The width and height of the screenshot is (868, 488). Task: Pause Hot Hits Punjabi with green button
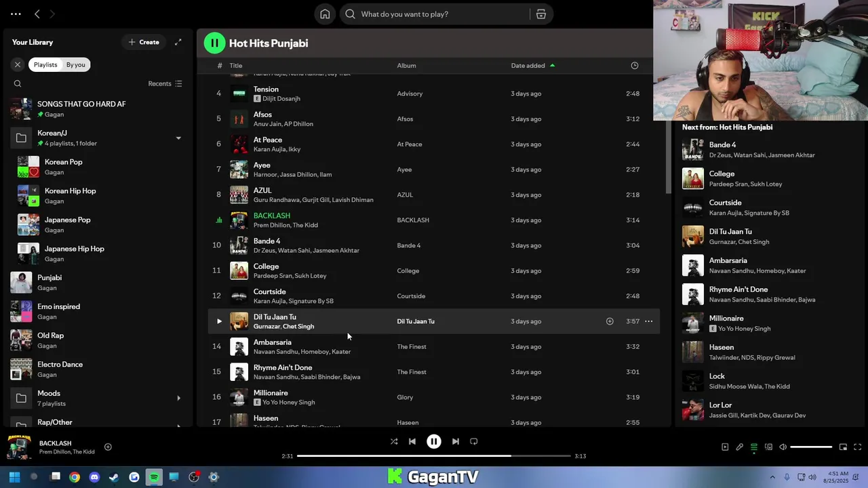click(214, 43)
